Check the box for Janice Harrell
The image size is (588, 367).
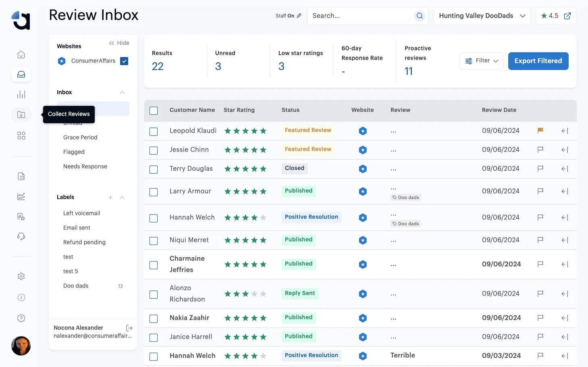(x=154, y=338)
